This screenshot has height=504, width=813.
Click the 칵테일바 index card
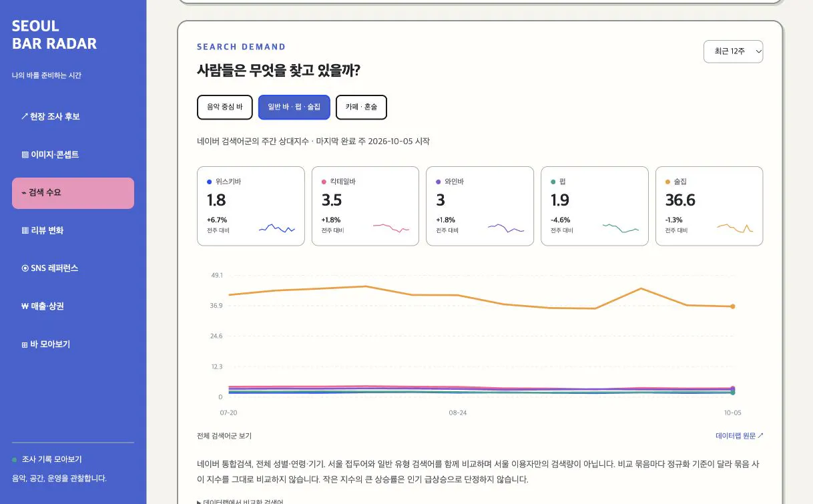point(365,206)
